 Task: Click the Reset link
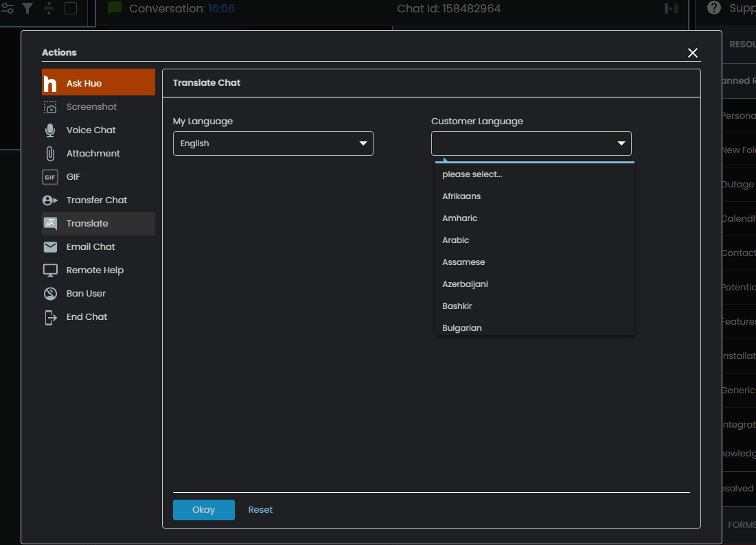click(x=260, y=510)
